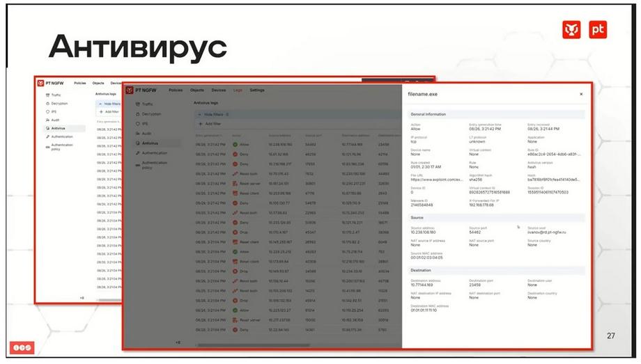The image size is (641, 364).
Task: Close the filename.exe details panel
Action: point(581,94)
